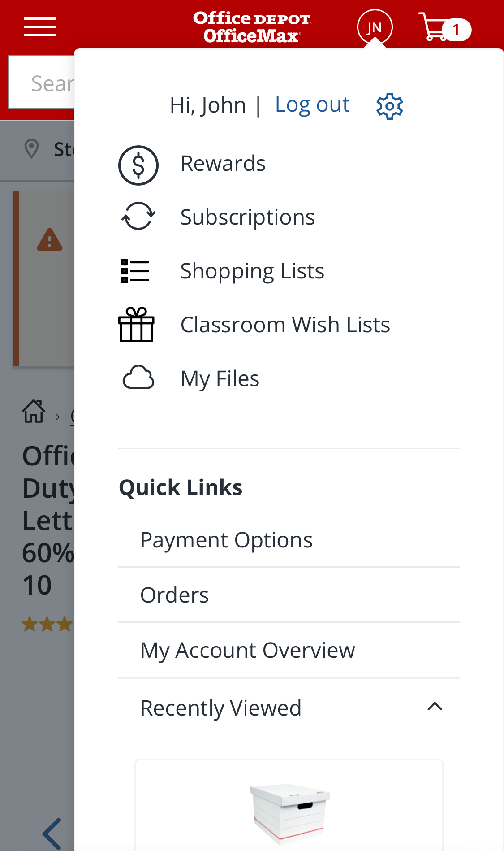Viewport: 504px width, 851px height.
Task: Open My Files via the cloud icon
Action: [138, 378]
